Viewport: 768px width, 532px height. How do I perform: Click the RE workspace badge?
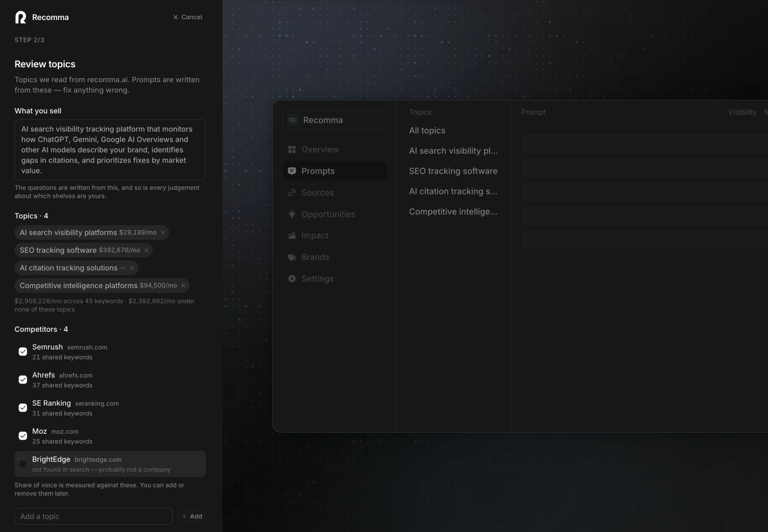pos(293,120)
